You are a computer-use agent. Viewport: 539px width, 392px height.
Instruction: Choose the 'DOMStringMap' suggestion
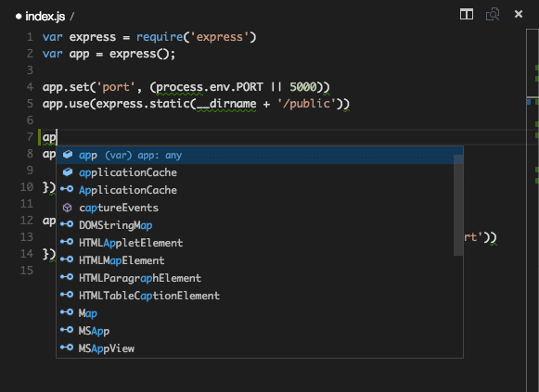pyautogui.click(x=255, y=225)
